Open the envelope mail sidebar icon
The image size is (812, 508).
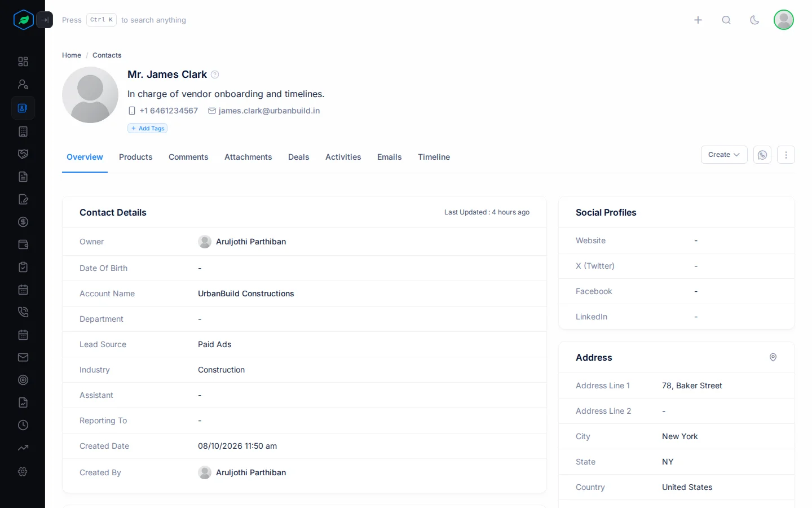tap(23, 357)
